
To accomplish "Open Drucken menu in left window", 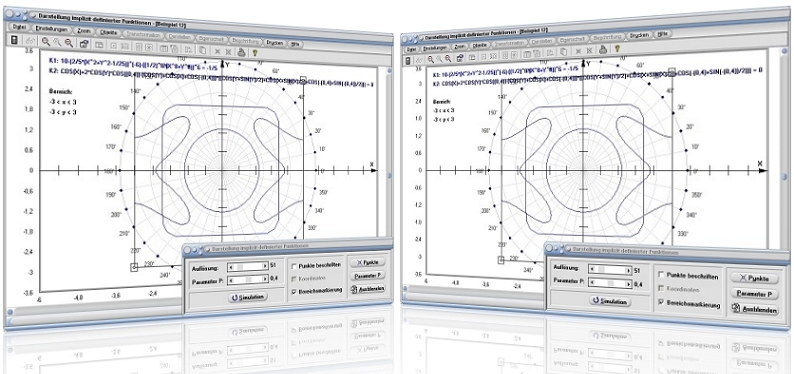I will tap(274, 43).
